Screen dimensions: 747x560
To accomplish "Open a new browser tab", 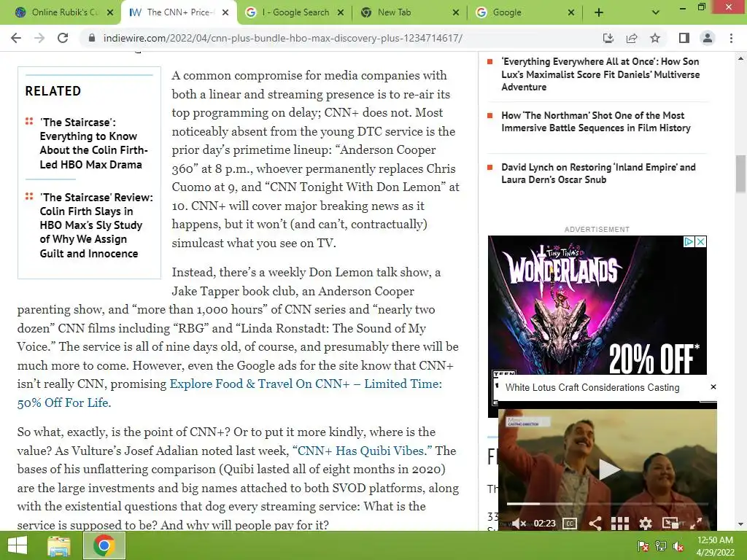I will pyautogui.click(x=599, y=12).
